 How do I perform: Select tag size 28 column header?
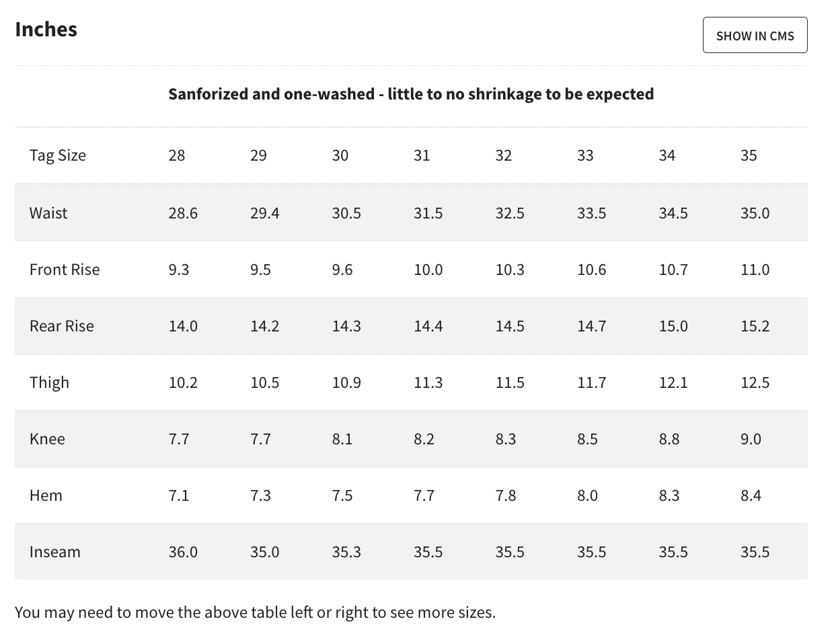(x=177, y=155)
